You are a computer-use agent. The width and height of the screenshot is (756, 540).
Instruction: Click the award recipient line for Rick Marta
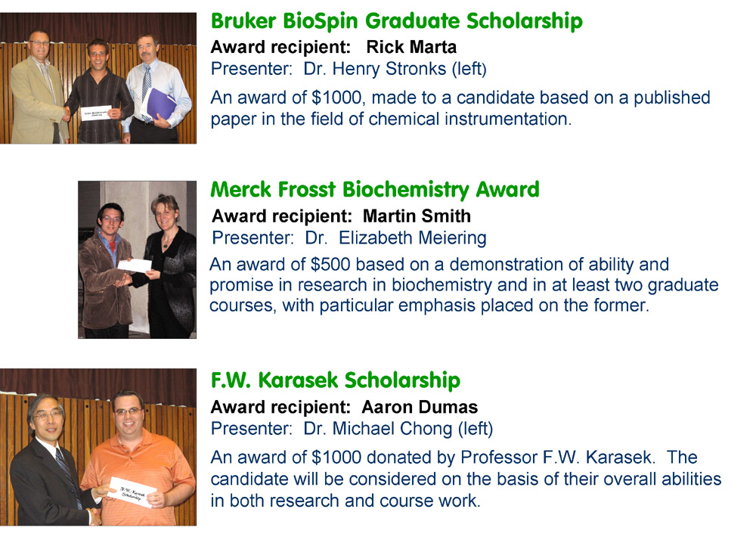tap(333, 48)
